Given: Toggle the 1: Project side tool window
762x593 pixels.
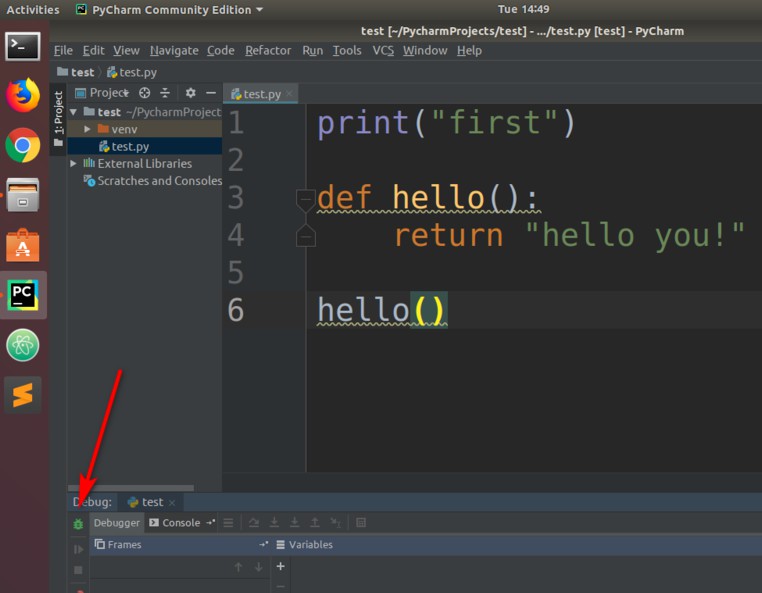Looking at the screenshot, I should [x=58, y=119].
